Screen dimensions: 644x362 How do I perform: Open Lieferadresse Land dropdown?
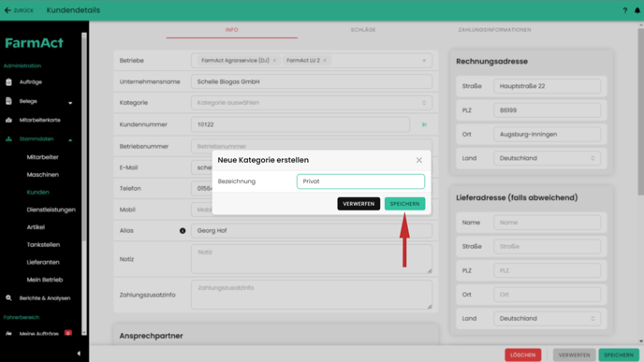[x=547, y=318]
